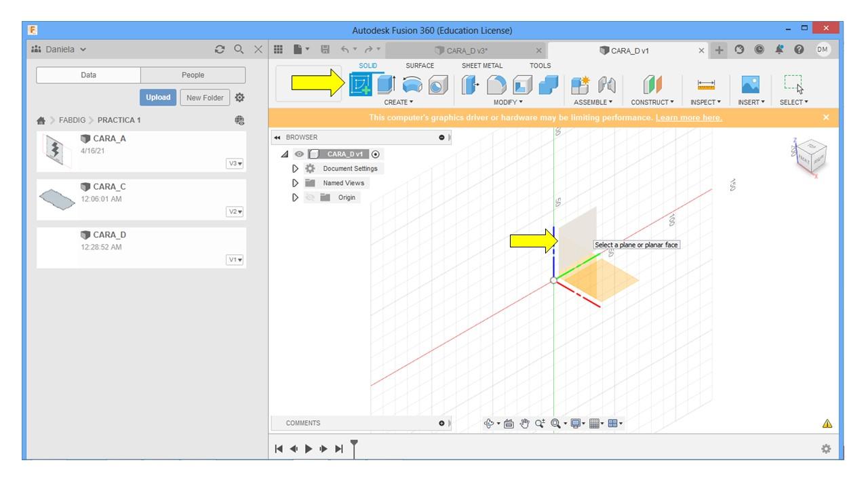
Task: Select the Extrude tool
Action: tap(387, 85)
